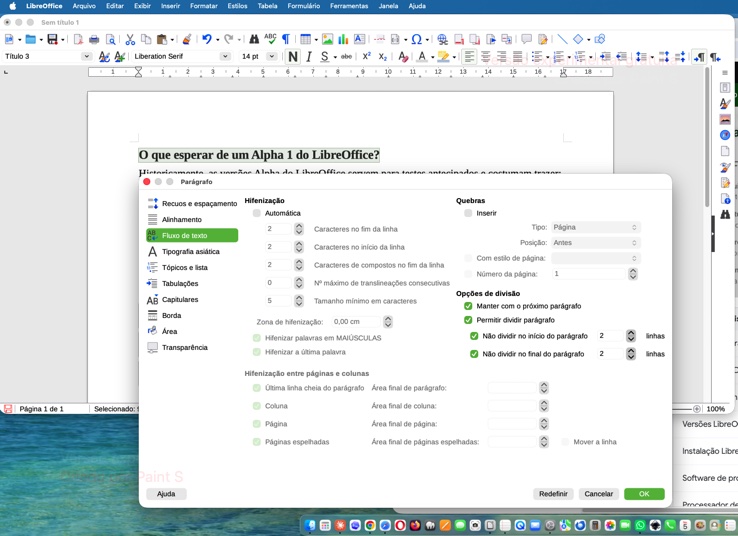Click the Opera icon in Dock

[x=400, y=525]
